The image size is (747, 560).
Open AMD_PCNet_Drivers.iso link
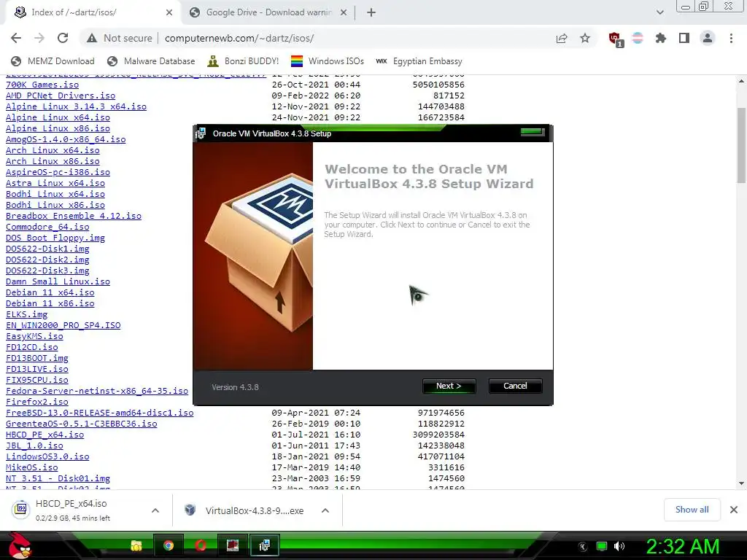pos(61,96)
